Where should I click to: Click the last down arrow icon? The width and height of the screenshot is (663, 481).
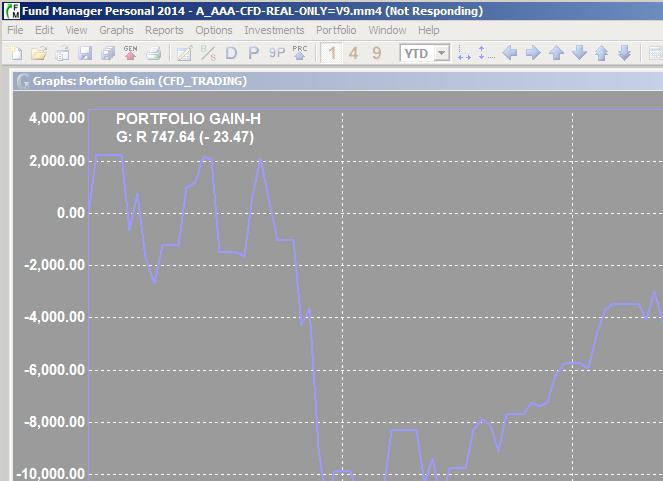(x=624, y=53)
